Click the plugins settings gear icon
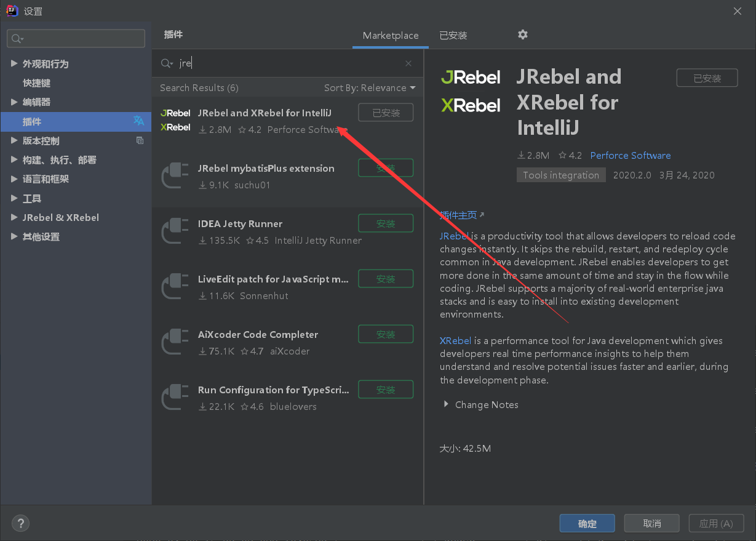 click(523, 34)
